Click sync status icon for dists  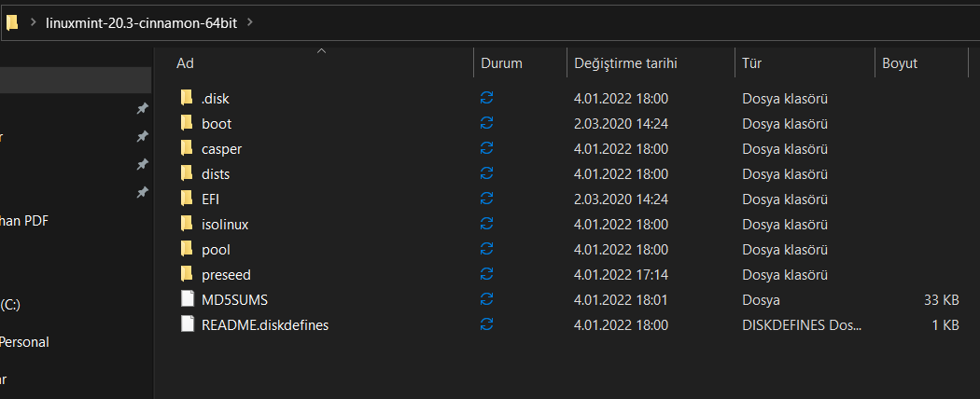coord(486,173)
